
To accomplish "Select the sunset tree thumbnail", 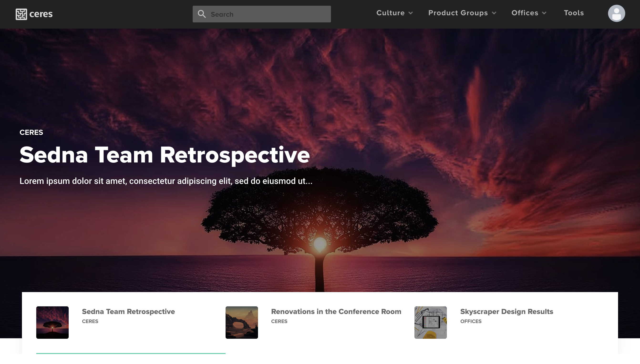I will tap(52, 323).
